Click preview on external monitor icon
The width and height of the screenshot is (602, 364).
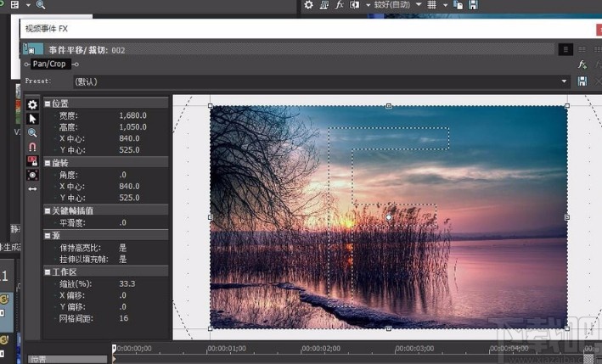(x=324, y=5)
